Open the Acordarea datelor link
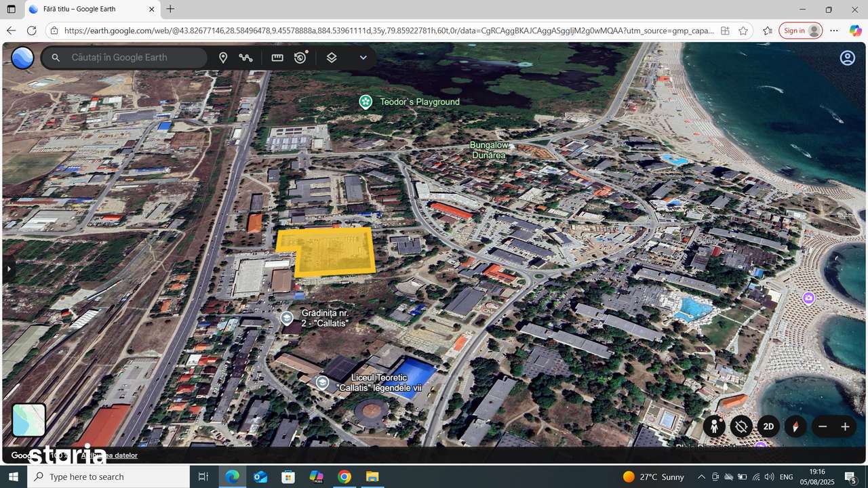The image size is (868, 488). coord(110,455)
